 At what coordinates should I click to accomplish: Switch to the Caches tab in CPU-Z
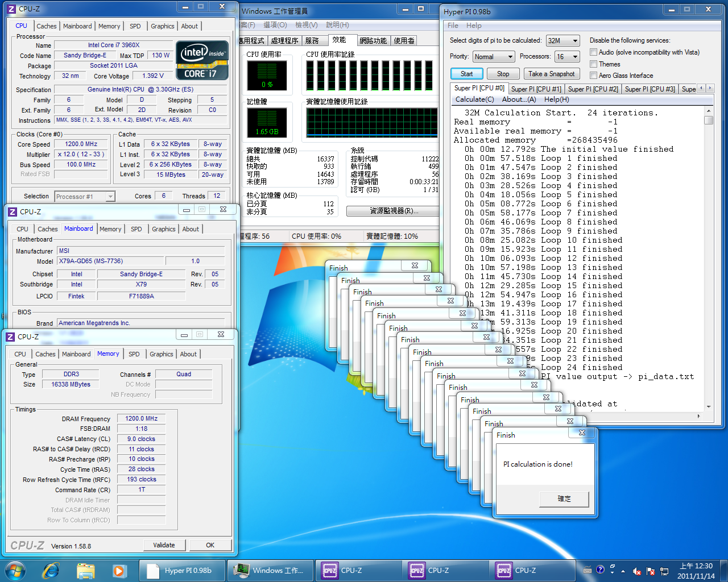tap(46, 26)
